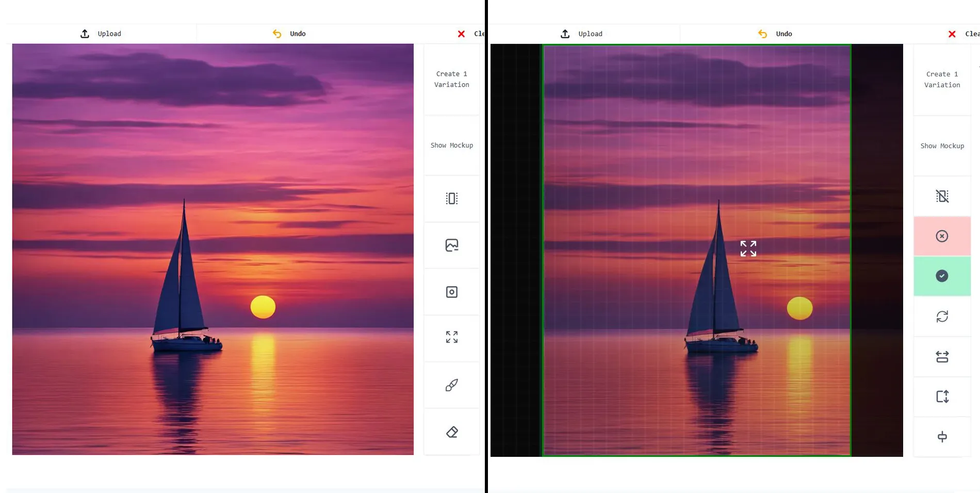Screen dimensions: 980x493
Task: Click the center align icon
Action: [x=942, y=437]
